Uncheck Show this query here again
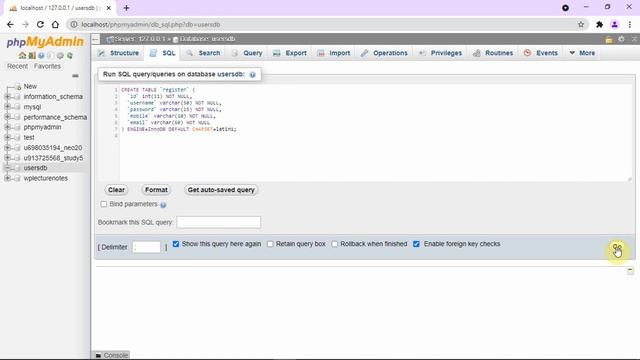The width and height of the screenshot is (640, 360). pyautogui.click(x=176, y=244)
